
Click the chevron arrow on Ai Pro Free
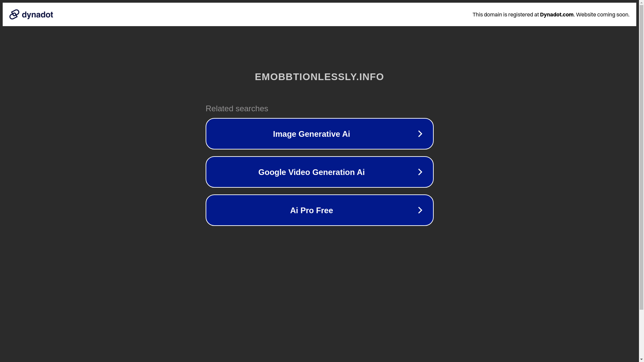tap(420, 210)
